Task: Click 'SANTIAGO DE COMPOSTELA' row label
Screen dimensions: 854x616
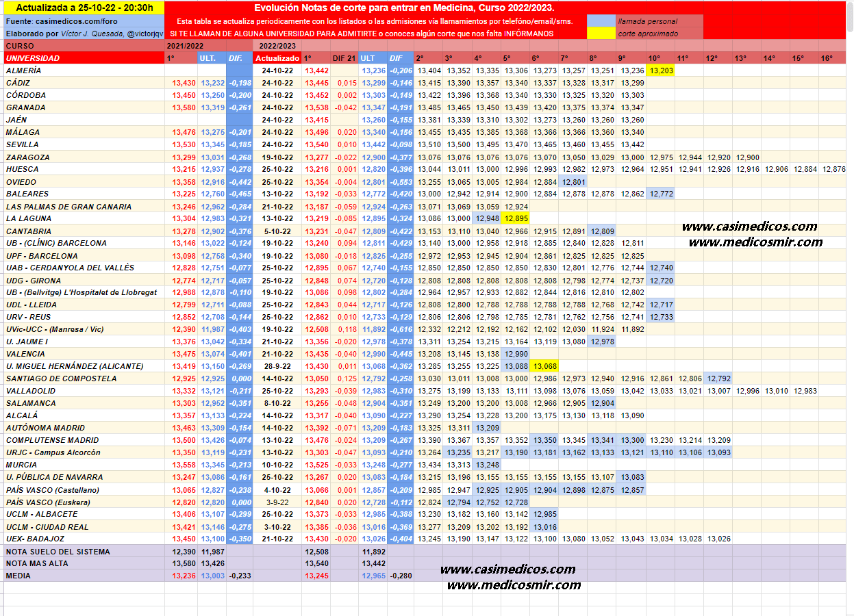Action: (61, 378)
